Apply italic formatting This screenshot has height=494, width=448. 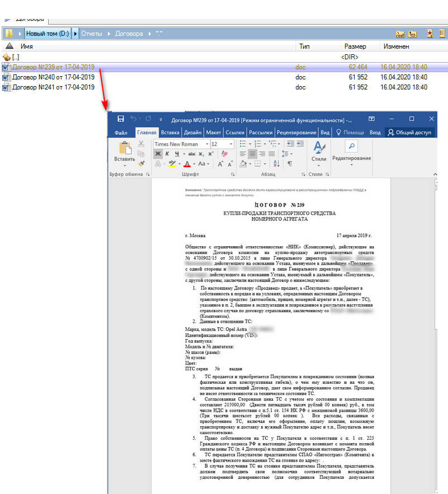(x=167, y=153)
